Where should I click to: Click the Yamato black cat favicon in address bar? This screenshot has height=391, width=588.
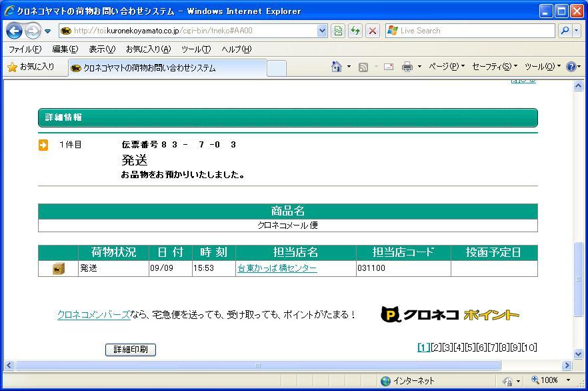67,31
